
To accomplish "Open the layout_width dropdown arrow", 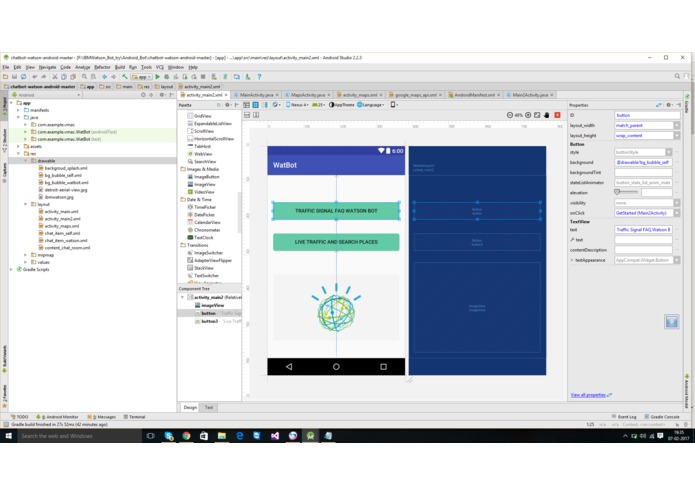I will (677, 125).
